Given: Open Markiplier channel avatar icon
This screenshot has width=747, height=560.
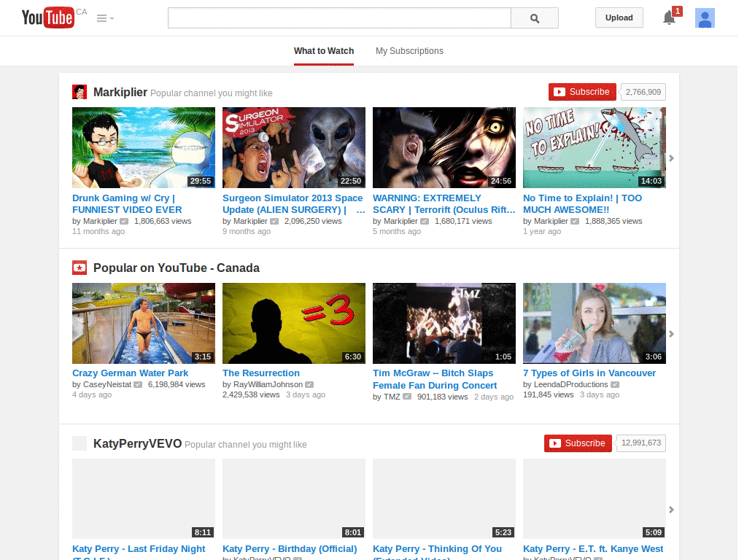Looking at the screenshot, I should [80, 92].
